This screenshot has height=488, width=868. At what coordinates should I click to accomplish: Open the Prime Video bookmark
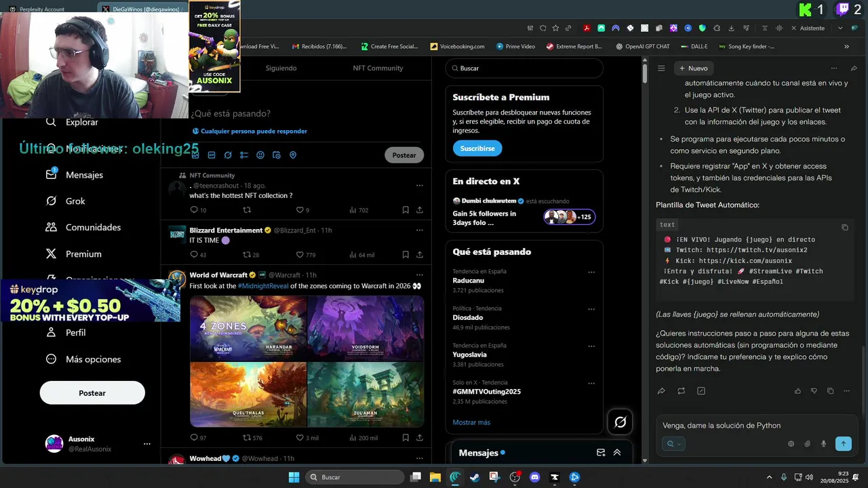tap(515, 47)
